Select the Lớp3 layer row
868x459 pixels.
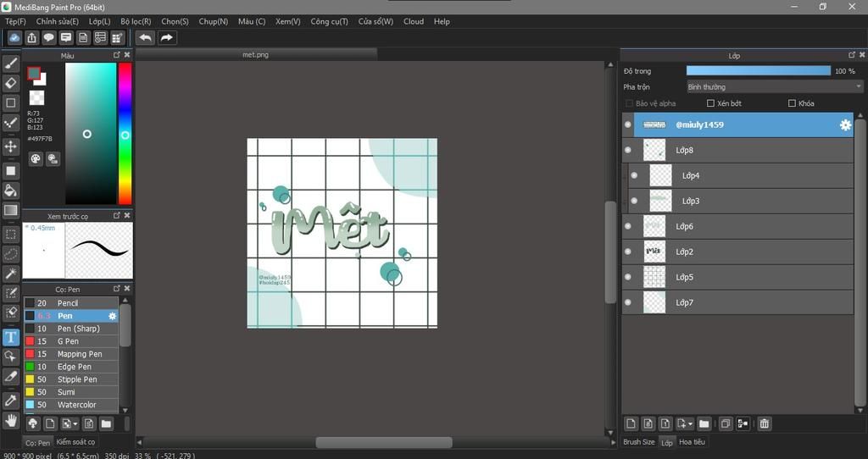(741, 201)
